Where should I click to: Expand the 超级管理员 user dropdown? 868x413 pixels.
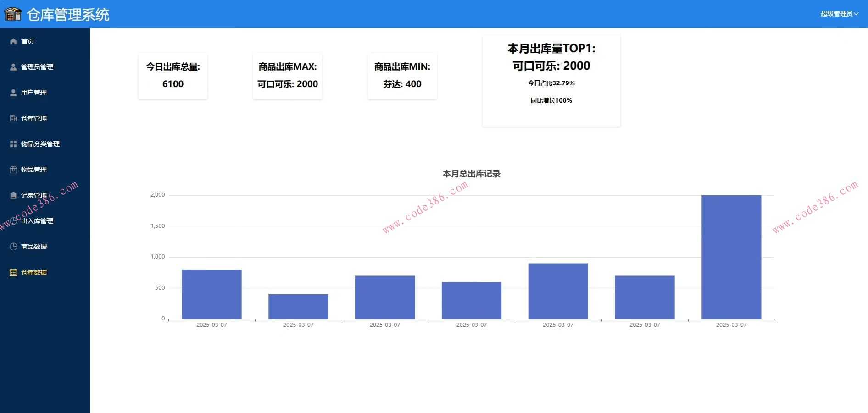[x=839, y=14]
